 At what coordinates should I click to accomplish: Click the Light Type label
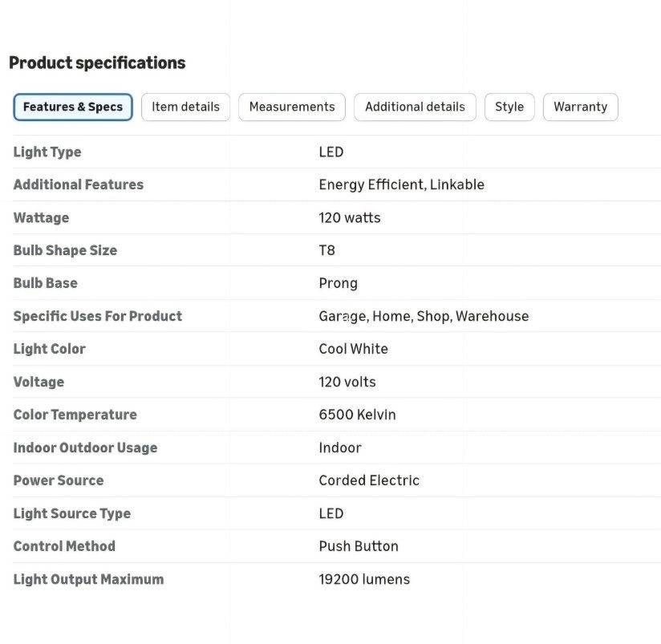(47, 152)
